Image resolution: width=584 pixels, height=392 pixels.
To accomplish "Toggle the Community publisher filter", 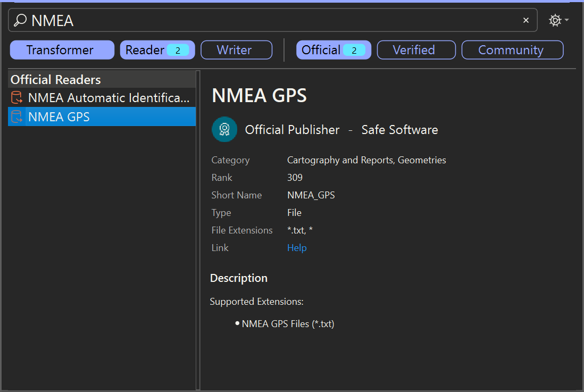I will pos(513,50).
